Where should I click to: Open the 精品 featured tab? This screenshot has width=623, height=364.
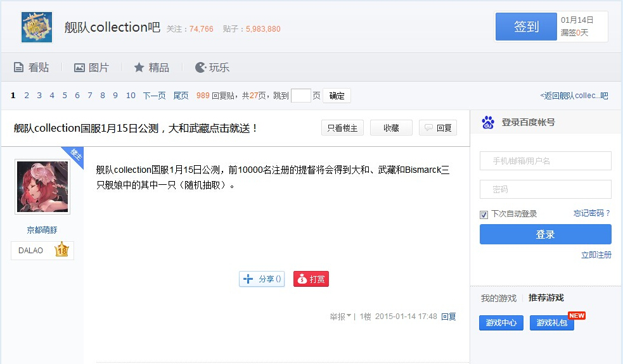tap(151, 67)
